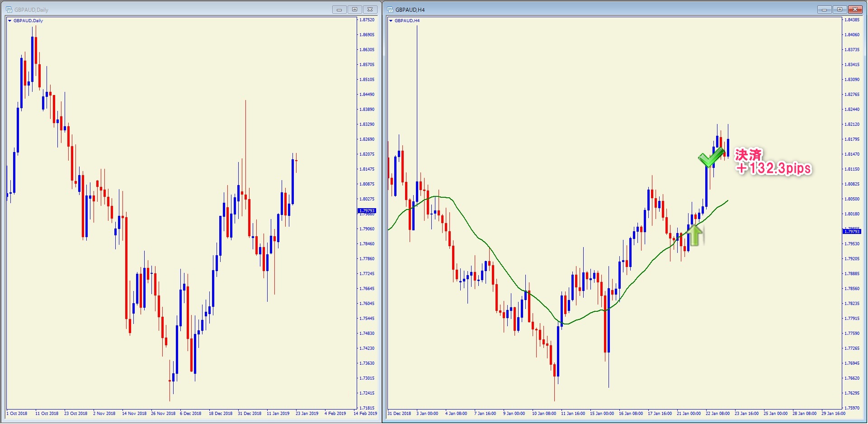Click the '4 Feb 2019' date label
This screenshot has width=868, height=424.
pyautogui.click(x=335, y=414)
